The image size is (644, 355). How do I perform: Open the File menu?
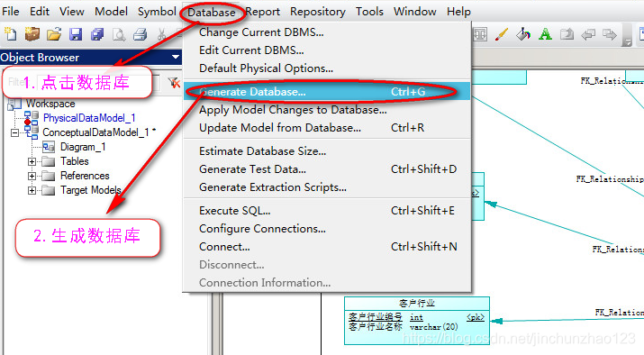point(11,12)
